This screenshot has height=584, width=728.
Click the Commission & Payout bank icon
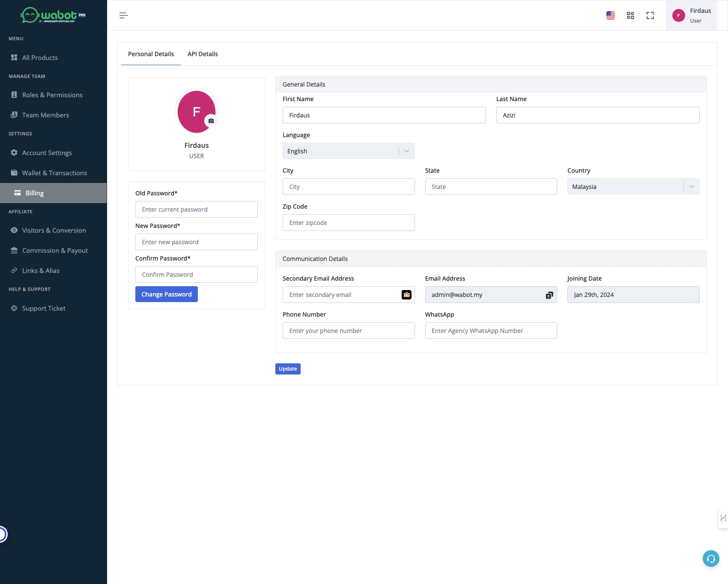coord(14,250)
